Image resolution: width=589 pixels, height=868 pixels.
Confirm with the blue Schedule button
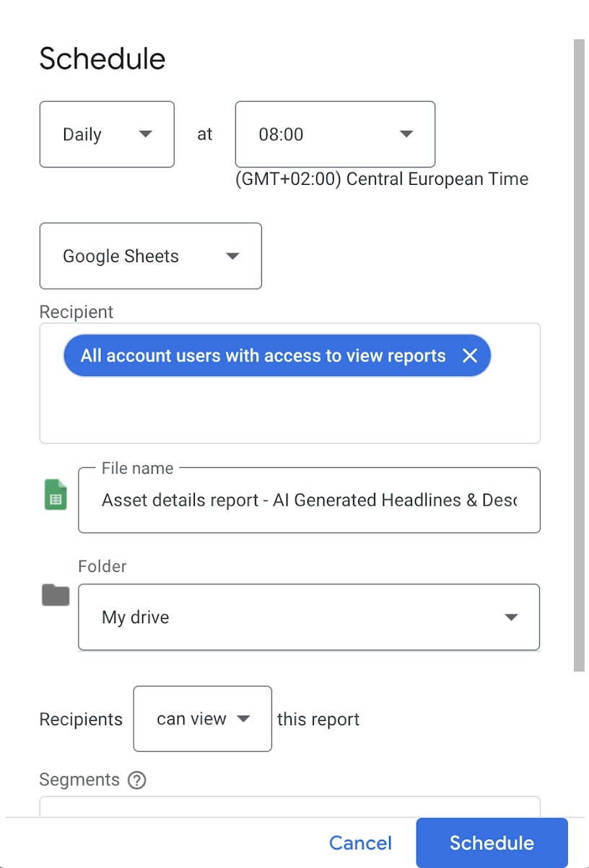[x=492, y=843]
